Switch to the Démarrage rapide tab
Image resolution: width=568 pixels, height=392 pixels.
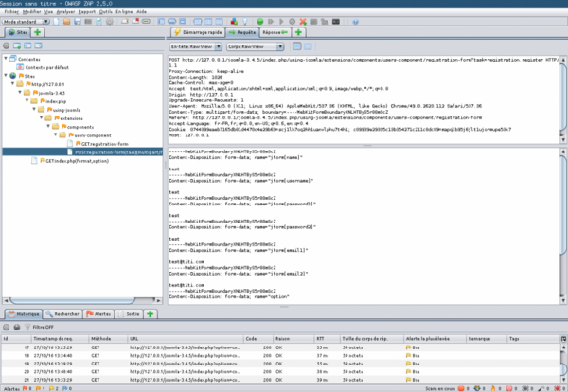click(198, 32)
